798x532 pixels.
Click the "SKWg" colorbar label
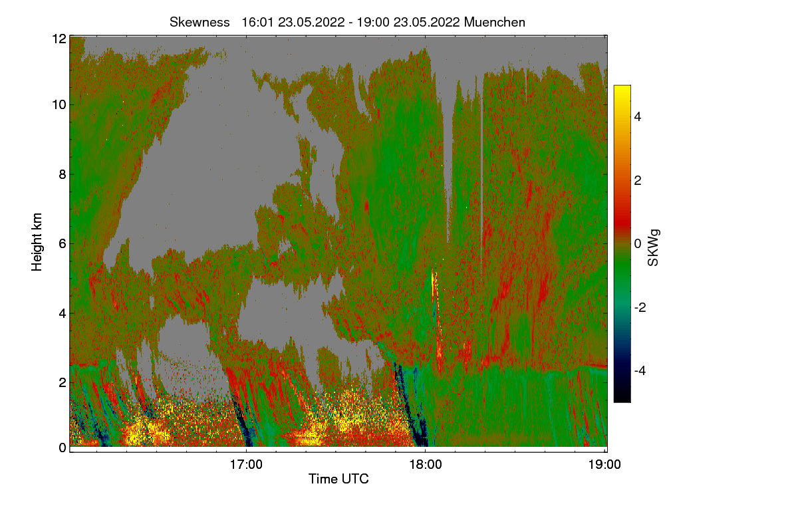pyautogui.click(x=654, y=248)
